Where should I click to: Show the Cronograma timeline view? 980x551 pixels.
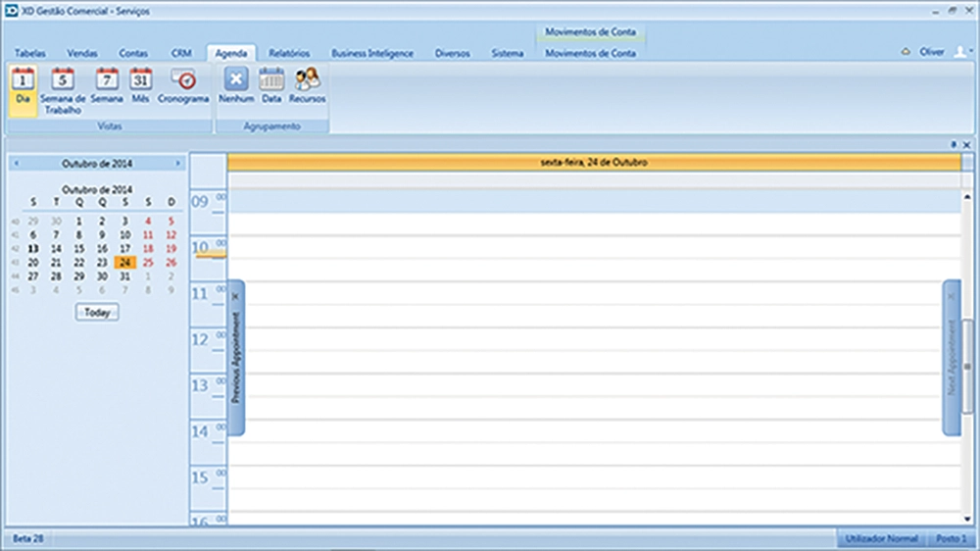pos(183,86)
